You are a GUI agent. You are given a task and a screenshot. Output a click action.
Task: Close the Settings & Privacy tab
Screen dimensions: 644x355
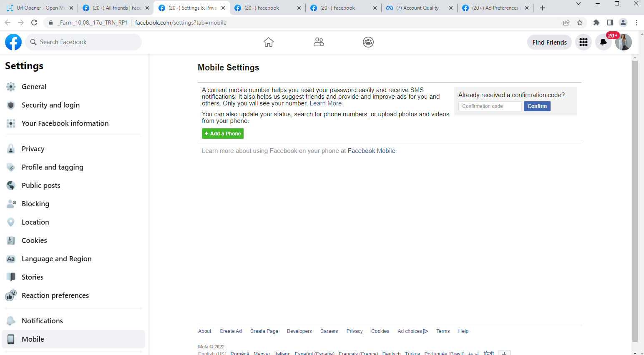(223, 8)
